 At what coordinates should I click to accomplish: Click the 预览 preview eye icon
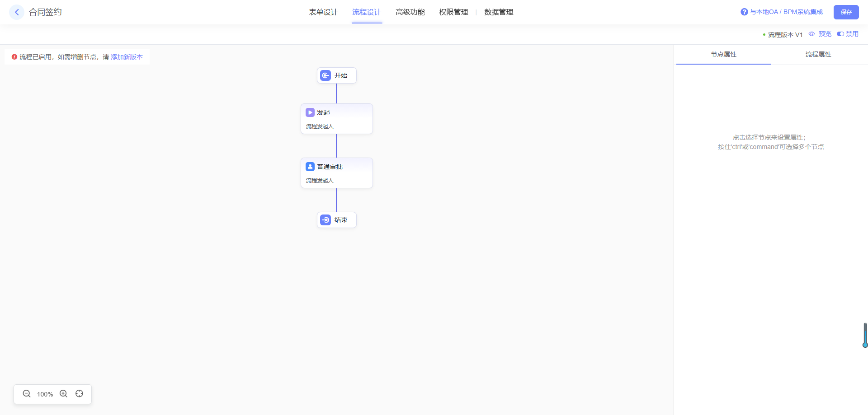click(812, 34)
